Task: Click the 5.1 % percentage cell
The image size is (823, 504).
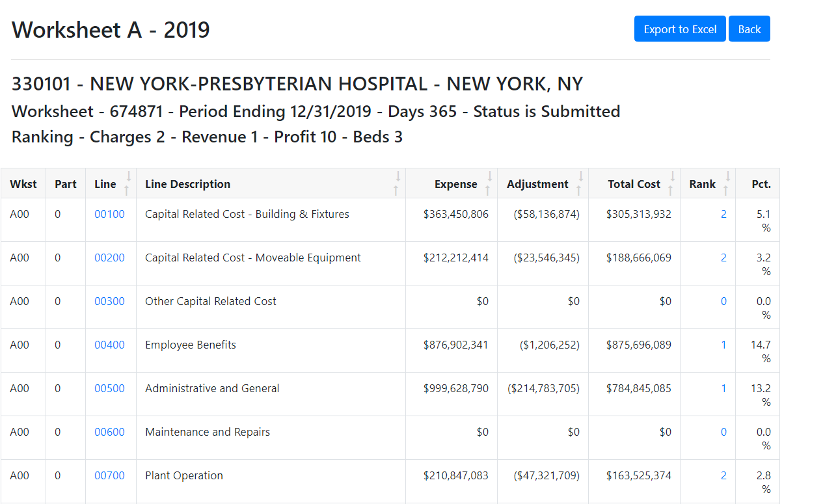Action: pyautogui.click(x=757, y=220)
